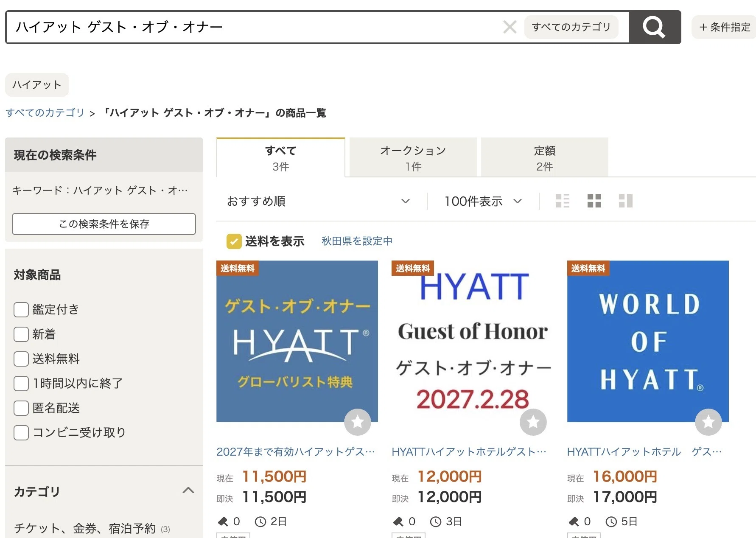The image size is (756, 538).
Task: Open the すべてのカテゴリ category selector
Action: (x=571, y=27)
